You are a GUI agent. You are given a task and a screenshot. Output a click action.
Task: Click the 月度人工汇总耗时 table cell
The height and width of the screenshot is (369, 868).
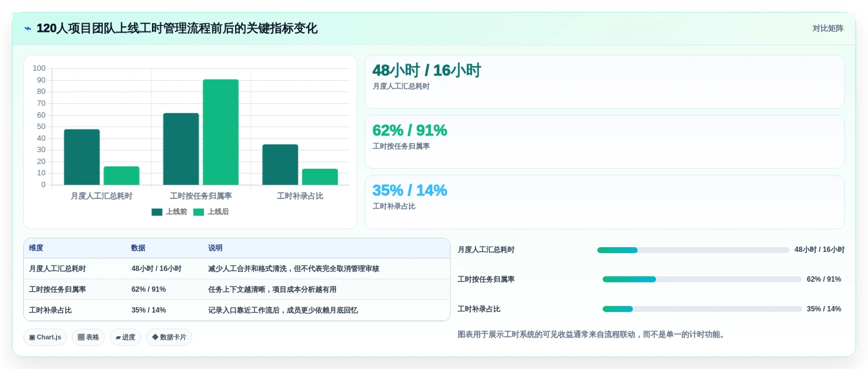(x=58, y=269)
